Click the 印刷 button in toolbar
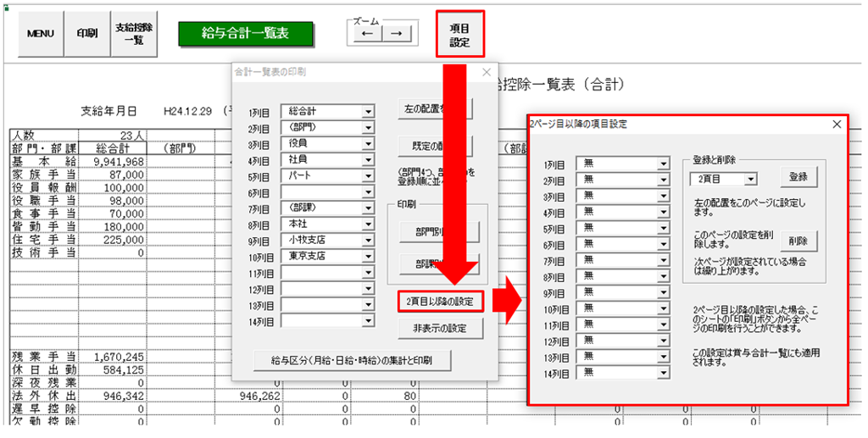This screenshot has height=438, width=868. coord(86,34)
